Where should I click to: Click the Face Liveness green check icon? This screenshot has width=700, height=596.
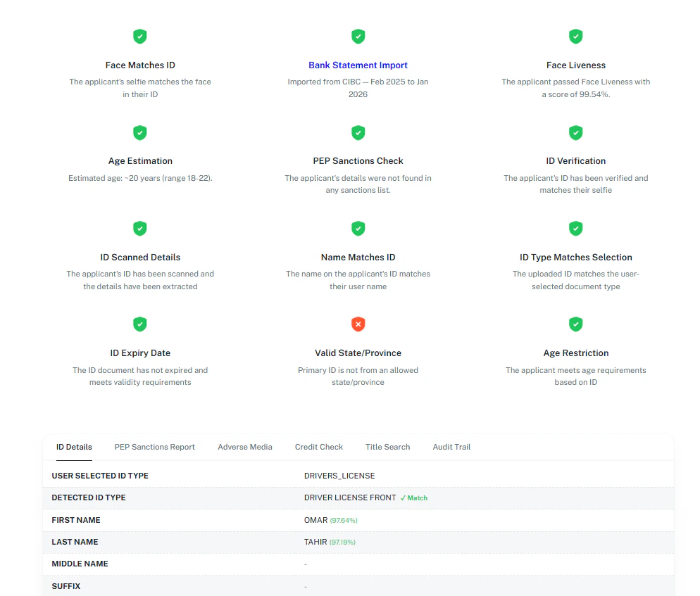click(576, 36)
